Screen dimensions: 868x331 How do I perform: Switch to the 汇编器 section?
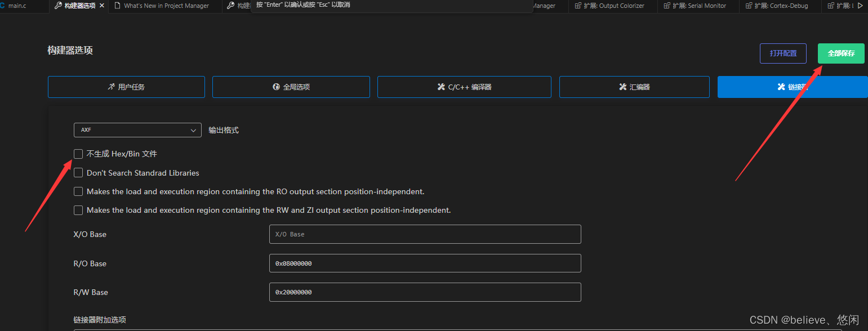(x=634, y=87)
